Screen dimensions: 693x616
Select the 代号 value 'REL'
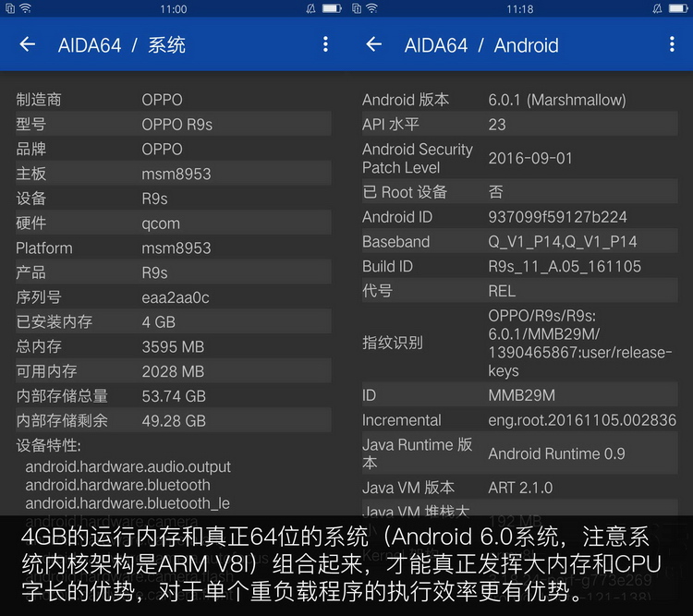(502, 291)
